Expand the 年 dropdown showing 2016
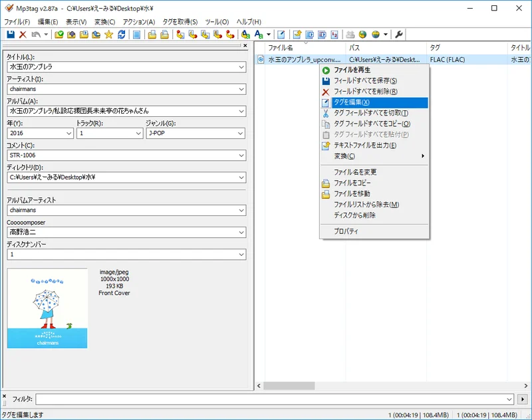The height and width of the screenshot is (420, 532). click(x=68, y=134)
